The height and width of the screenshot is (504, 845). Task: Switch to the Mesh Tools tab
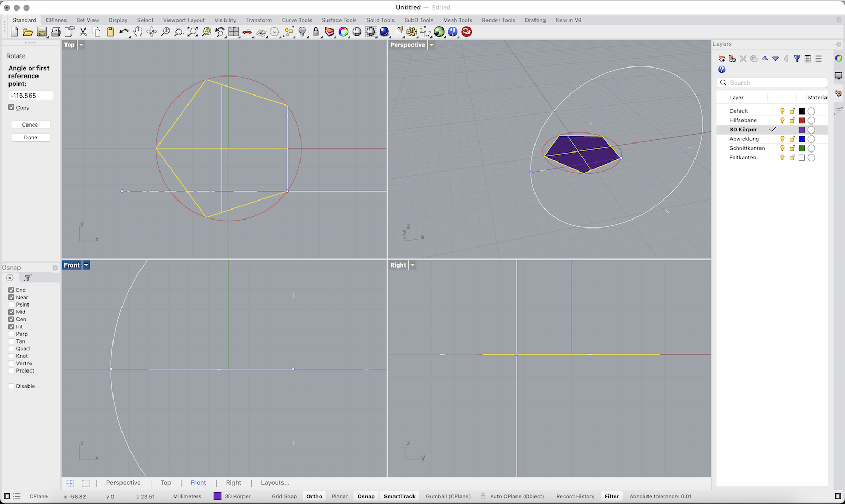457,20
